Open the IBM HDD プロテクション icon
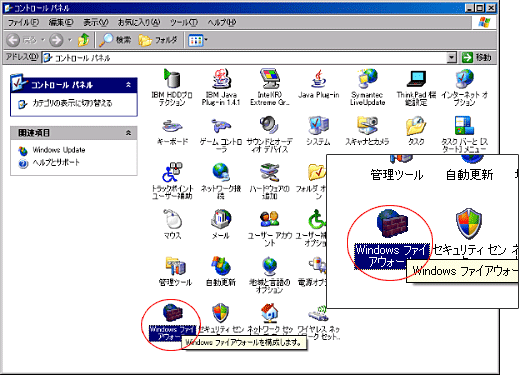This screenshot has width=530, height=375. [x=172, y=78]
